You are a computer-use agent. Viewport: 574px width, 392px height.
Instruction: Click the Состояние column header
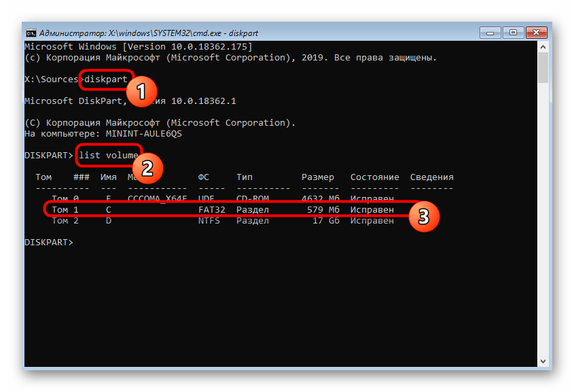click(374, 177)
